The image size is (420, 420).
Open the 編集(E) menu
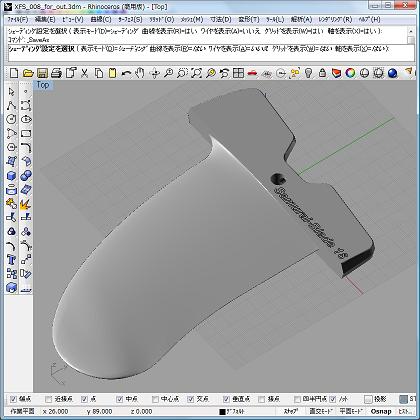coord(45,20)
